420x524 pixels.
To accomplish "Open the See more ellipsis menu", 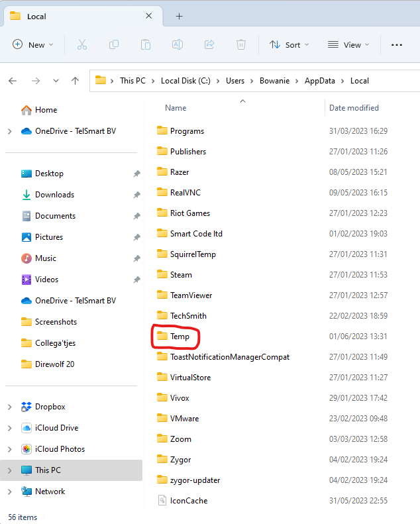I will tap(397, 44).
